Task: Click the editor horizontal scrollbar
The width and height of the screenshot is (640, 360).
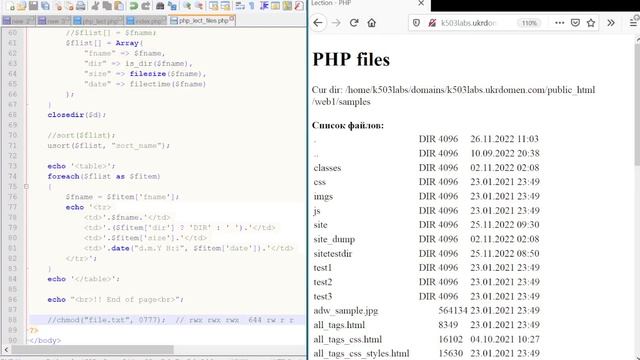Action: pos(93,350)
